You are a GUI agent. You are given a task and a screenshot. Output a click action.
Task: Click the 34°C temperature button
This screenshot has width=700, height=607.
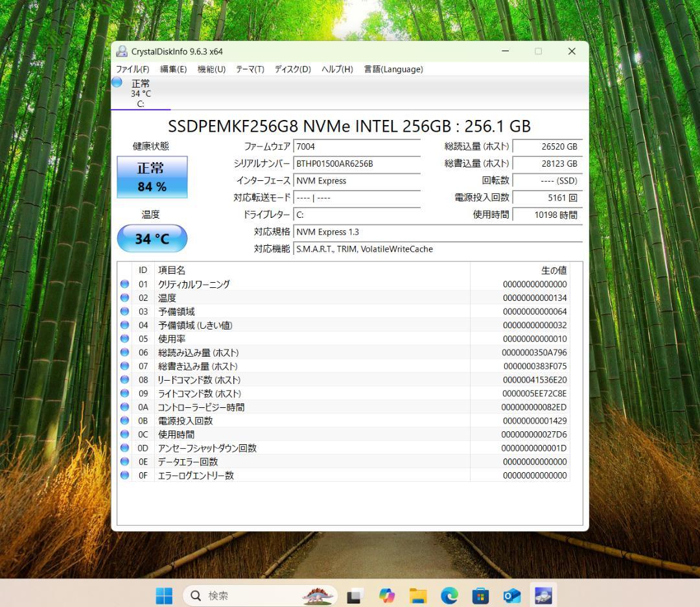click(151, 239)
